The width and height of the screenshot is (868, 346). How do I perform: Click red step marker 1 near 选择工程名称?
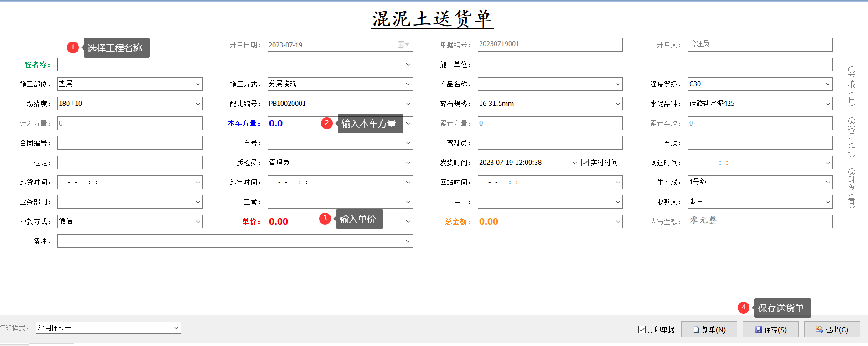tap(73, 47)
